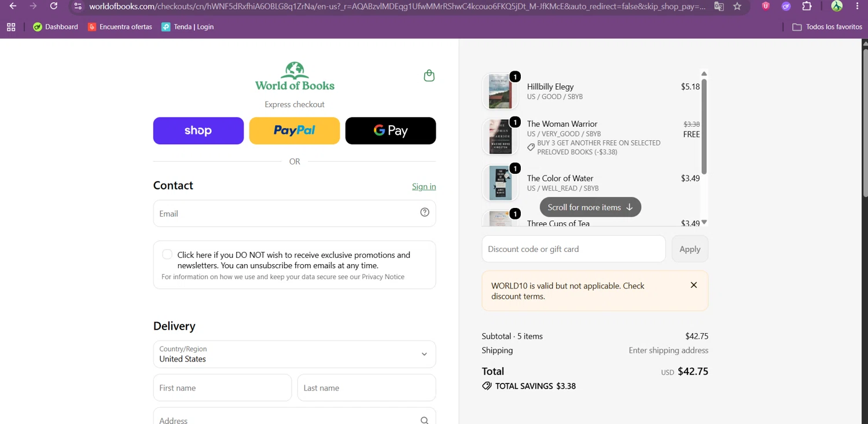
Task: Click the Sign in link
Action: click(x=424, y=187)
